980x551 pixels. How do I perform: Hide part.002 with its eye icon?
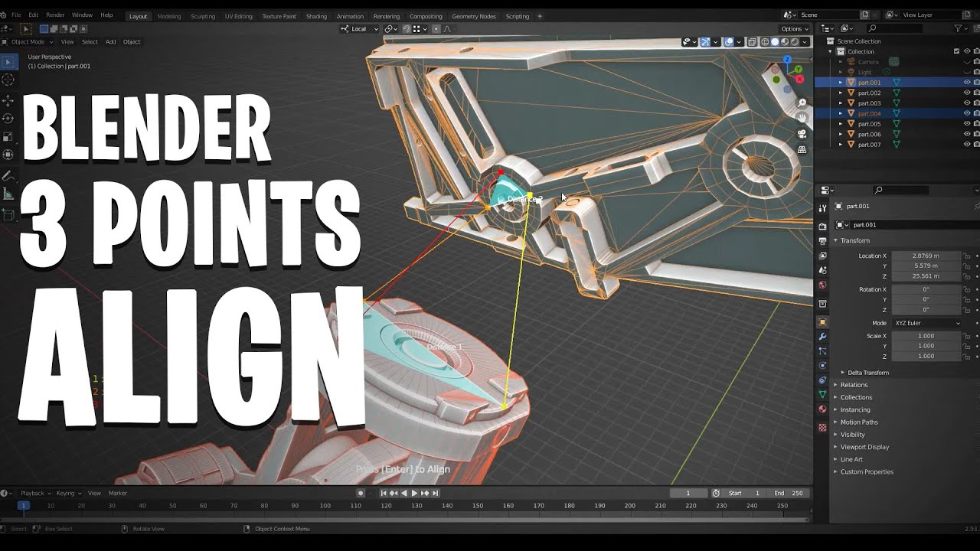click(x=967, y=93)
